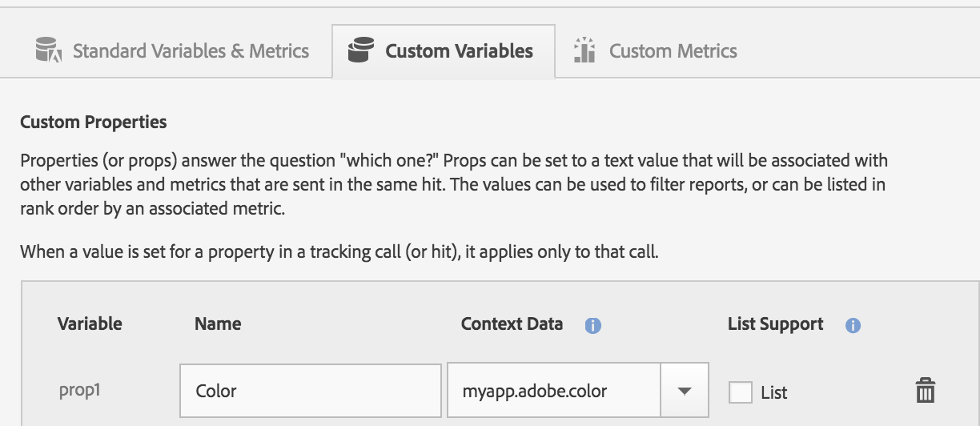Enable the List checkbox for prop1
The width and height of the screenshot is (980, 426).
coord(741,392)
